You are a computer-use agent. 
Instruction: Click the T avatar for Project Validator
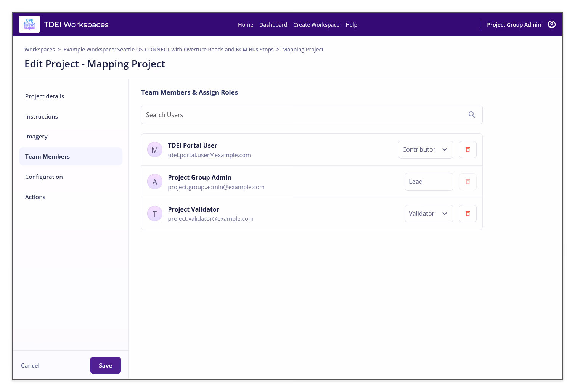coord(155,214)
